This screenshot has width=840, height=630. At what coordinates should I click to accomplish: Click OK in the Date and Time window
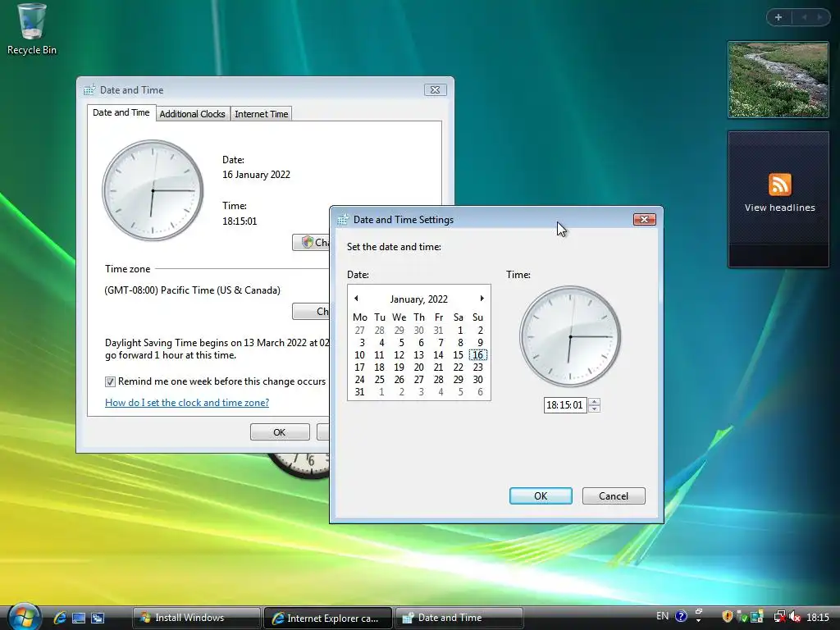[280, 431]
